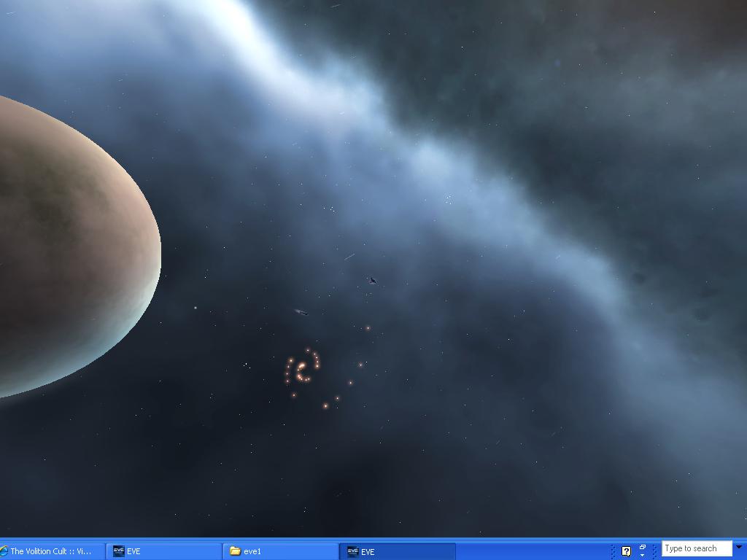Focus the Type to search field

(697, 548)
